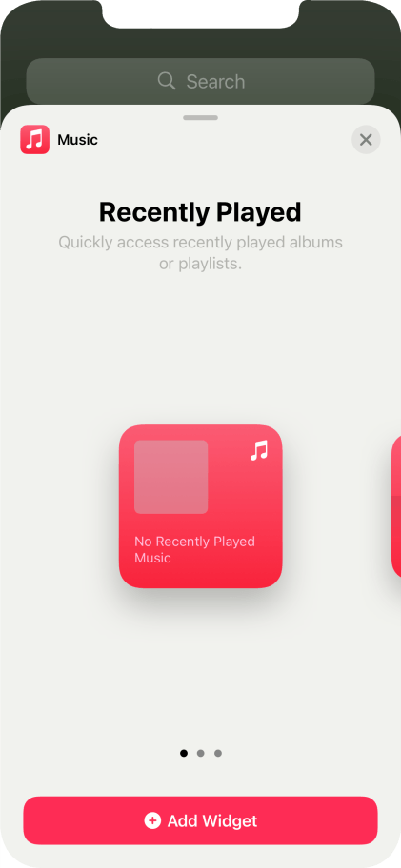Image resolution: width=401 pixels, height=868 pixels.
Task: Tap the sheet grabber handle
Action: coord(200,117)
